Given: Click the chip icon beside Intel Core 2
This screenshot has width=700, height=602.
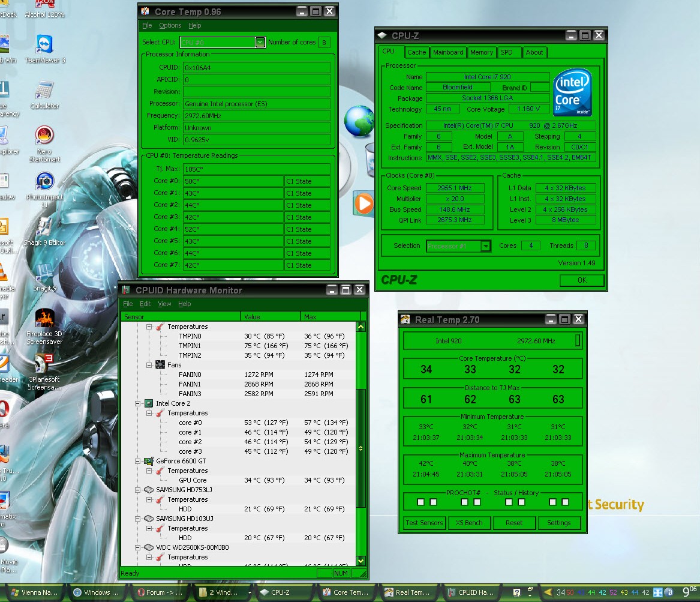Looking at the screenshot, I should [x=149, y=403].
